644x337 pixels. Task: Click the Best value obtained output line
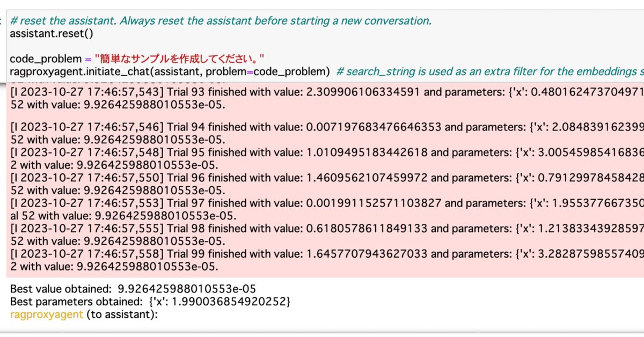pos(133,289)
